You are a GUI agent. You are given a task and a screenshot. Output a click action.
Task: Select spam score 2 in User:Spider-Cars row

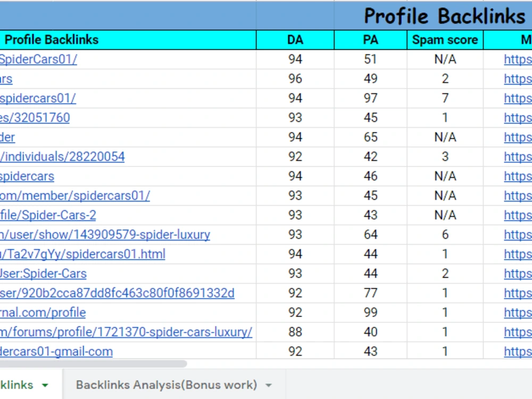click(x=445, y=274)
